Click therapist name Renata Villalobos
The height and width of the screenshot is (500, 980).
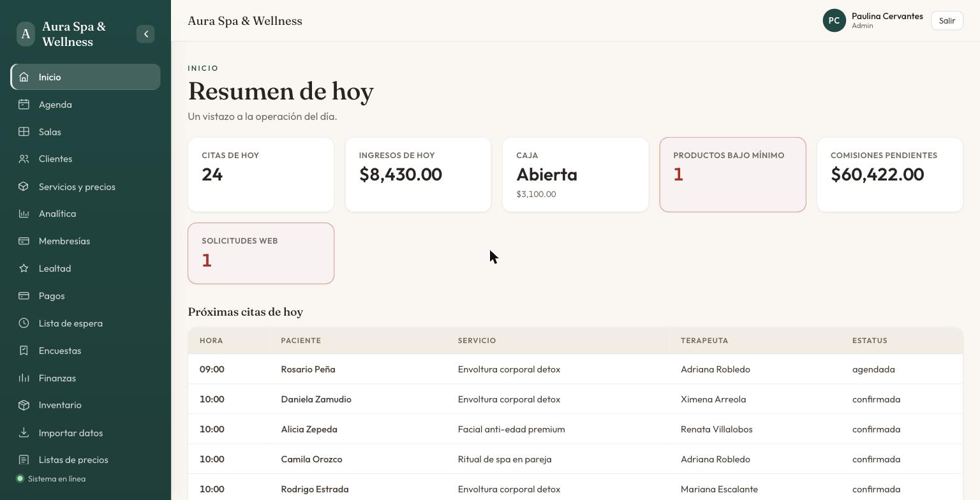716,429
